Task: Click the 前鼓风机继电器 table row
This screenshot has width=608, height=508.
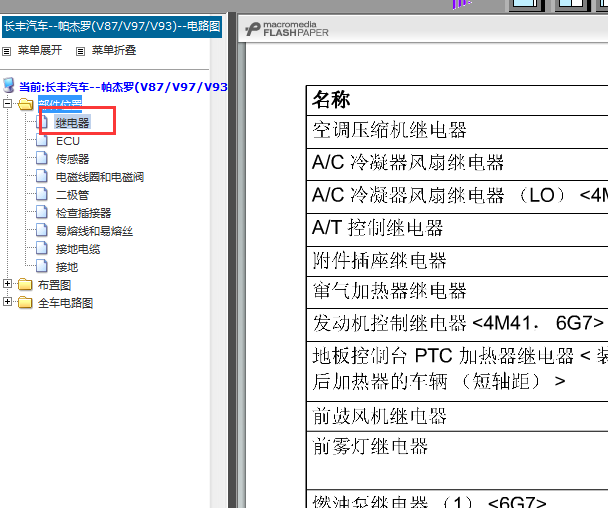Action: pyautogui.click(x=457, y=416)
